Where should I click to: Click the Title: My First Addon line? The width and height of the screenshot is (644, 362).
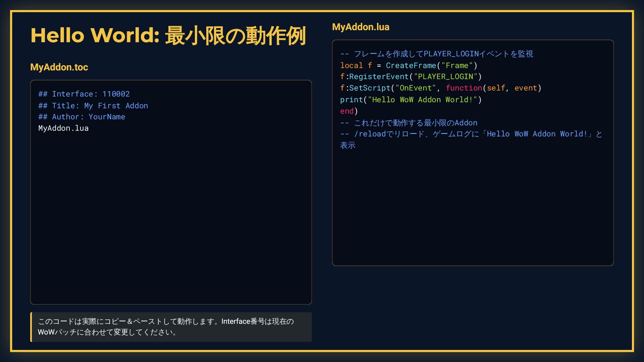[x=93, y=106]
